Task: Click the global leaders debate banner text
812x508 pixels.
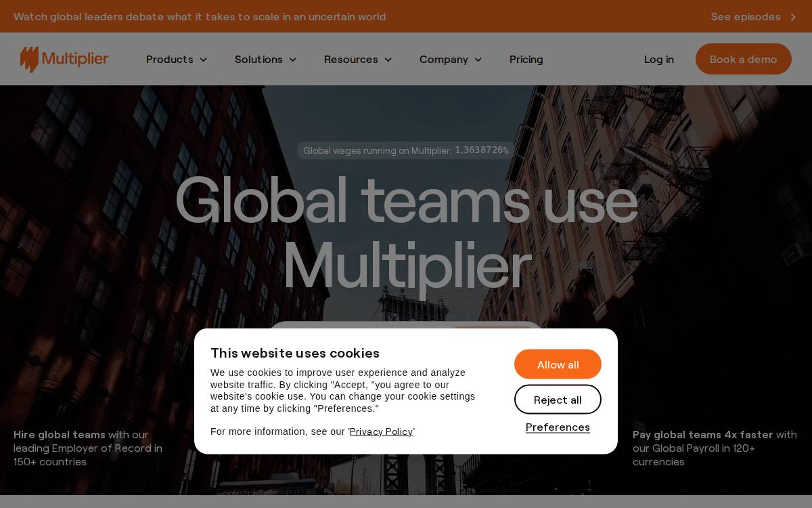Action: coord(200,16)
